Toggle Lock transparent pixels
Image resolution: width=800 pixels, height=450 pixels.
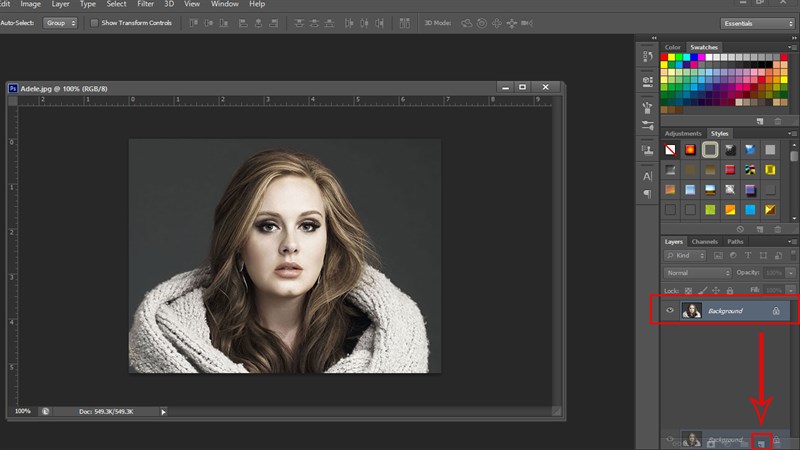tap(688, 290)
